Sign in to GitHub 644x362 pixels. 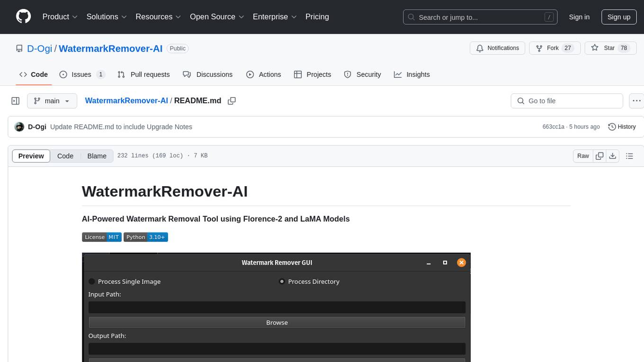click(579, 17)
